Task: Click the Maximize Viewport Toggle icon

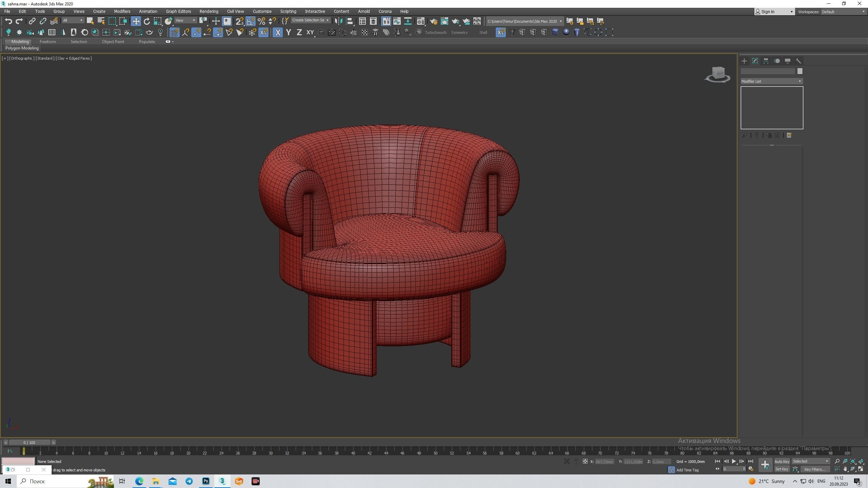Action: 861,469
